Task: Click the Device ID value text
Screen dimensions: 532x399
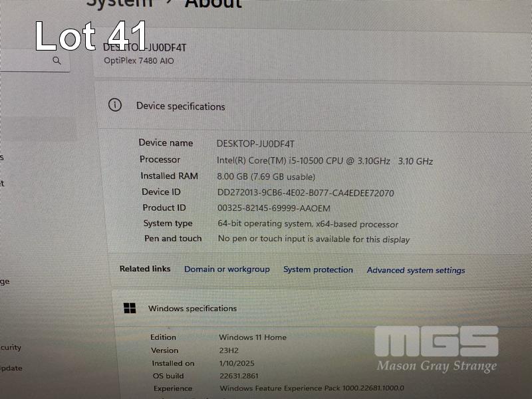Action: coord(305,194)
